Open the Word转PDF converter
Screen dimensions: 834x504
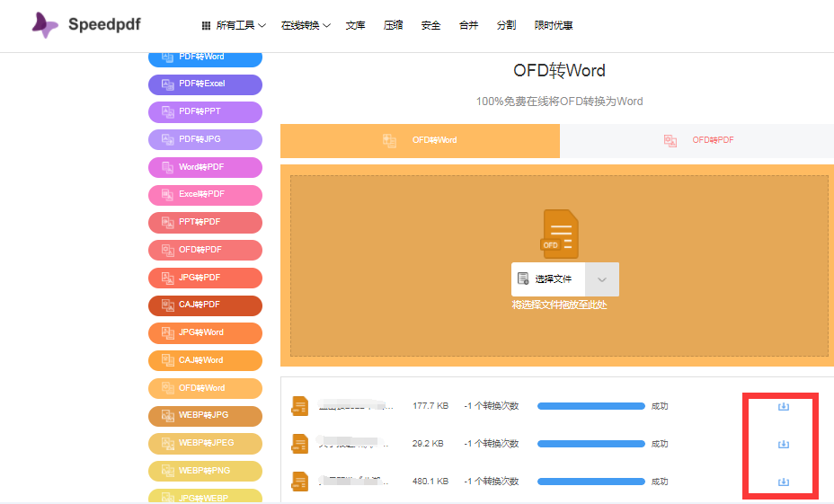click(x=205, y=167)
